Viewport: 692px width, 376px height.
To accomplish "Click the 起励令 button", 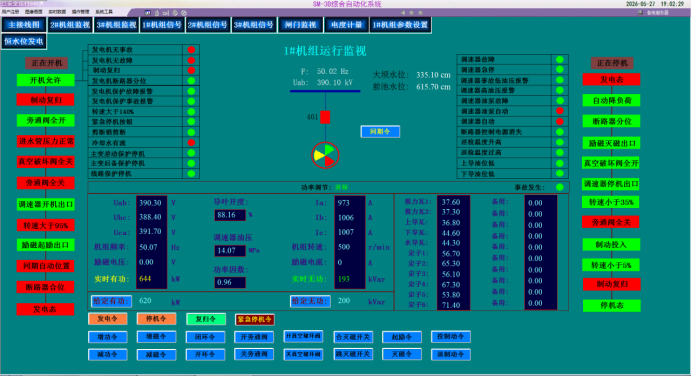I will pyautogui.click(x=402, y=337).
